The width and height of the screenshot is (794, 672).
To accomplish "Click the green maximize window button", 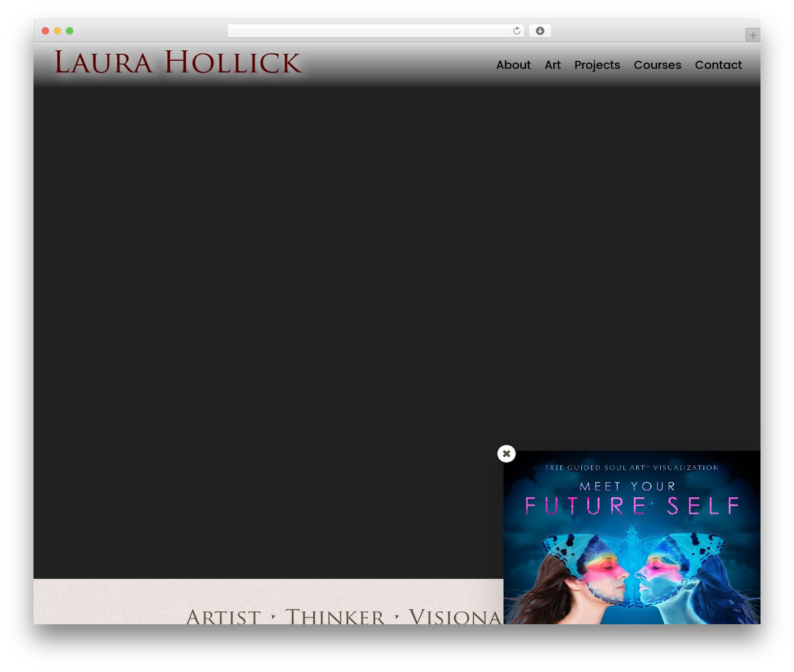I will click(x=69, y=31).
